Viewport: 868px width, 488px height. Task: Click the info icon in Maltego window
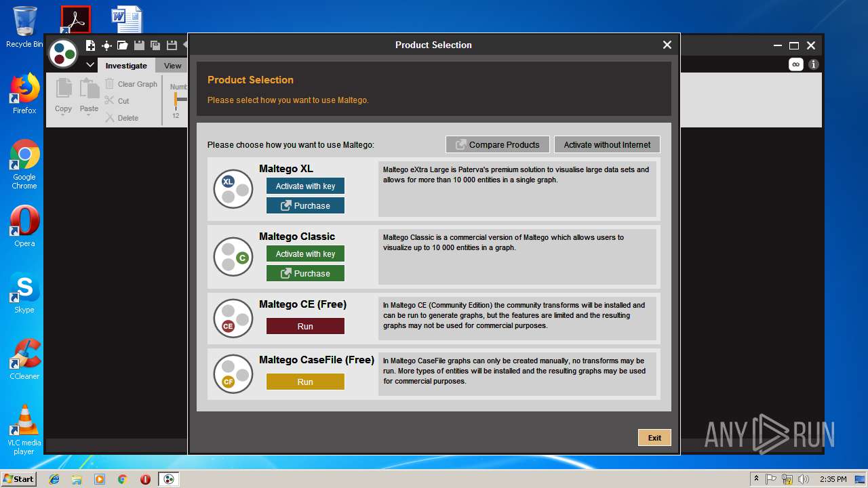pos(814,64)
